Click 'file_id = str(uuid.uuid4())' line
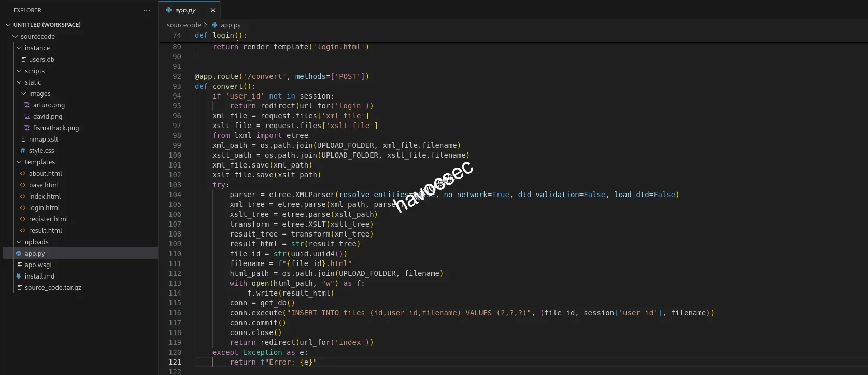Viewport: 868px width, 375px height. [289, 254]
